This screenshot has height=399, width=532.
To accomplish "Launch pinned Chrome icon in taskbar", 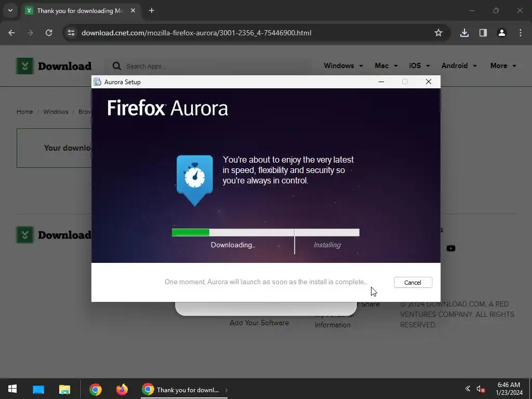I will 96,390.
